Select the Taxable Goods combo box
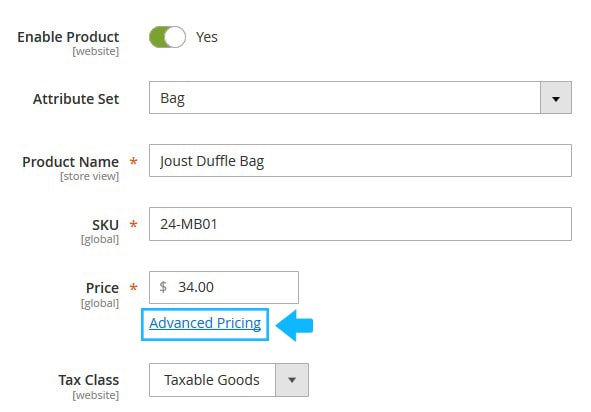This screenshot has height=412, width=591. coord(229,380)
